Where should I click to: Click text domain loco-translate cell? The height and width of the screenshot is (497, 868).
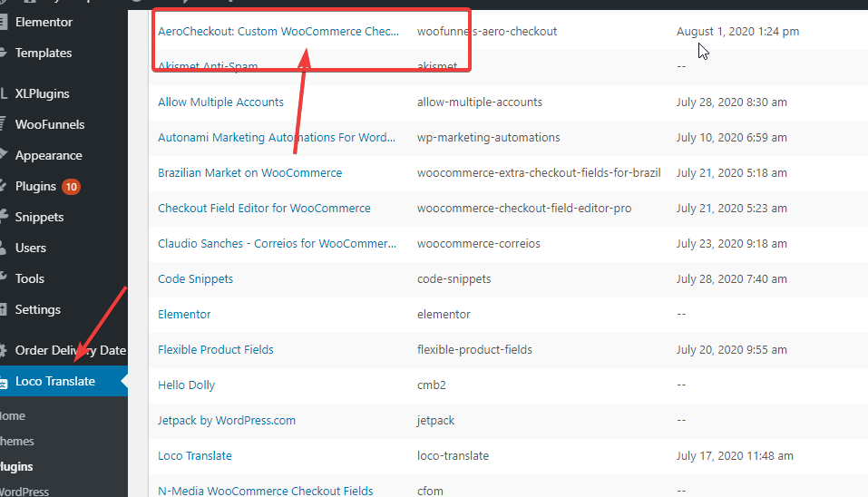point(453,456)
